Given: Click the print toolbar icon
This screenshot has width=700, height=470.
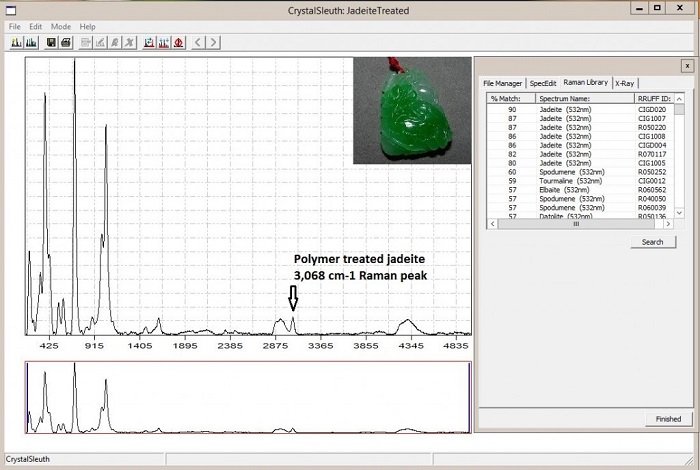Looking at the screenshot, I should (65, 43).
